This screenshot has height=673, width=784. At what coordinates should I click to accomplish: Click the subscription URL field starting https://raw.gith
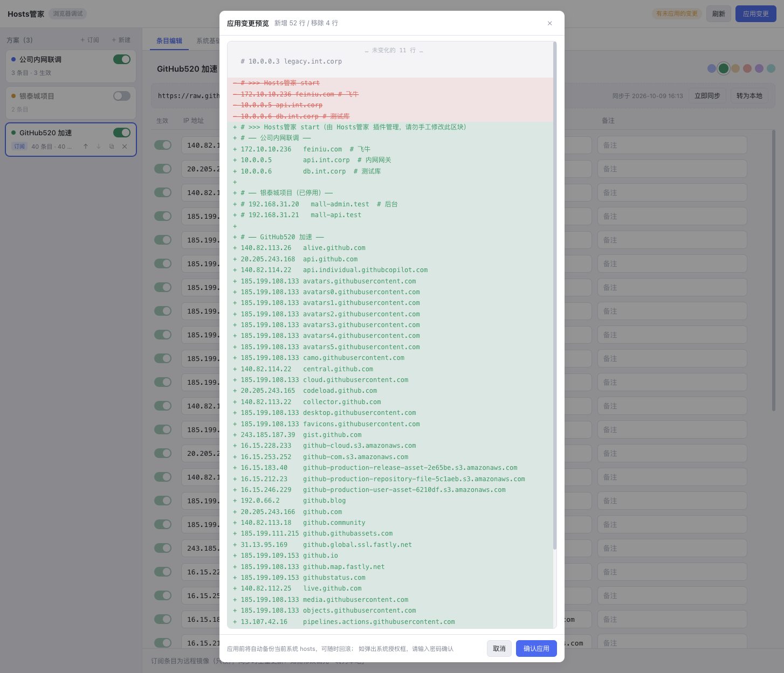(x=189, y=96)
